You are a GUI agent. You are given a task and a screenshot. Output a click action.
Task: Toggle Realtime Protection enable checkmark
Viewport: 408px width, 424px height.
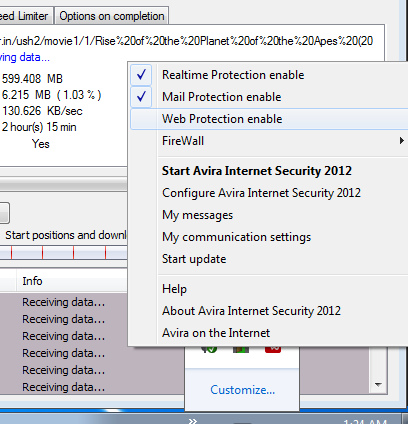pyautogui.click(x=141, y=75)
